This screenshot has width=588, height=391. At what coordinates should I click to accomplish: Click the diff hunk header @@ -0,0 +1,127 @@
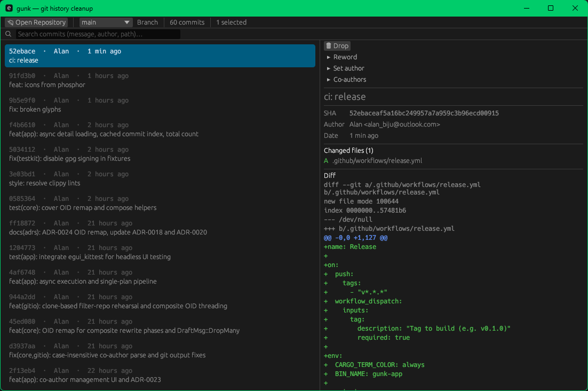click(355, 238)
